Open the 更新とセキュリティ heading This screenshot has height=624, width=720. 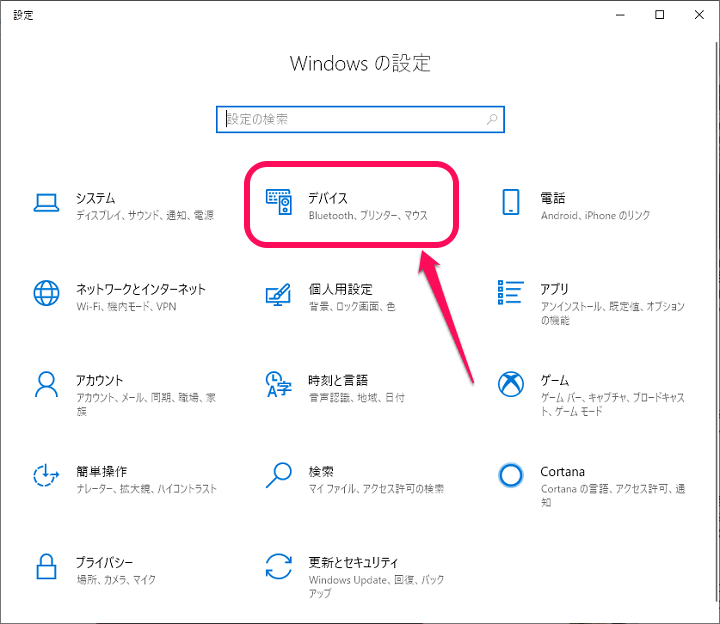pos(353,562)
